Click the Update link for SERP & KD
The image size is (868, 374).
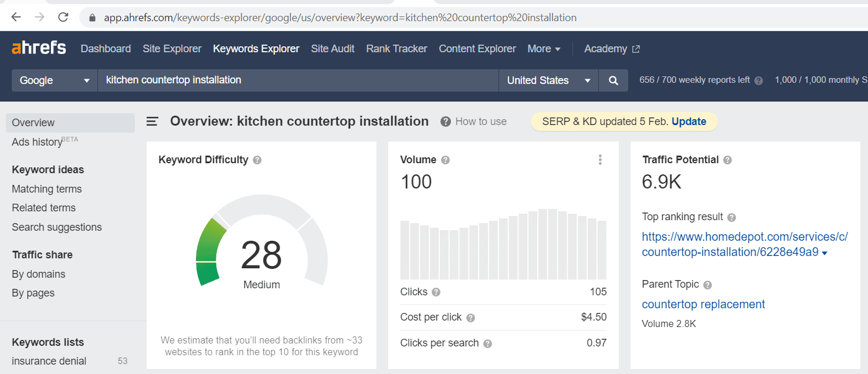click(689, 122)
